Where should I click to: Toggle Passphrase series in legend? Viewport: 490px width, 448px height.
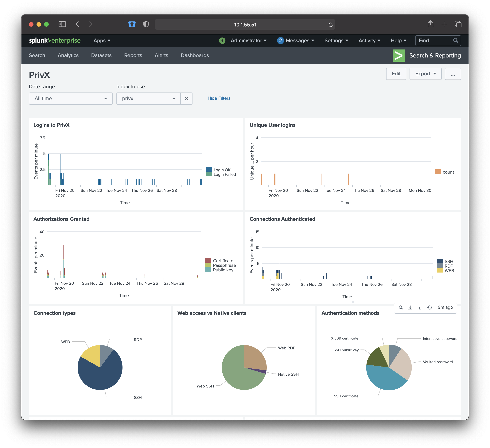point(220,265)
